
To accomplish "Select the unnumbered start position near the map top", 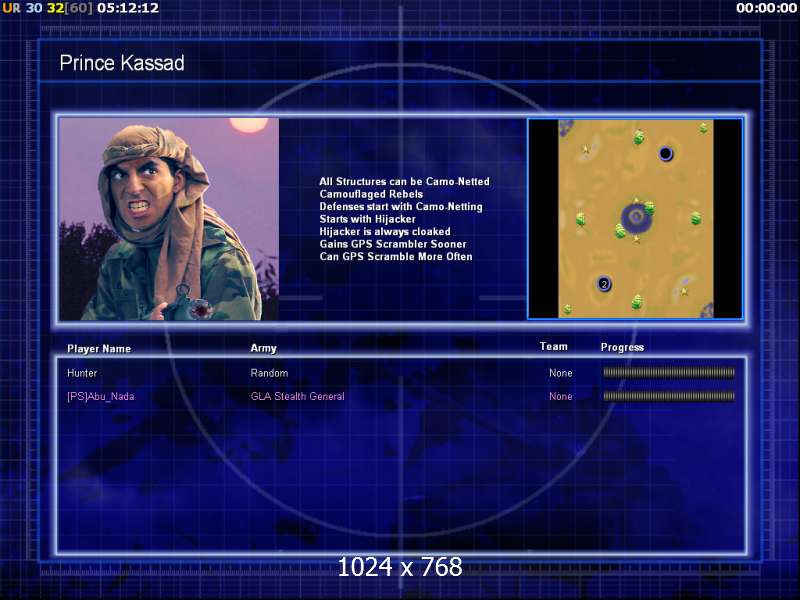I will (665, 153).
